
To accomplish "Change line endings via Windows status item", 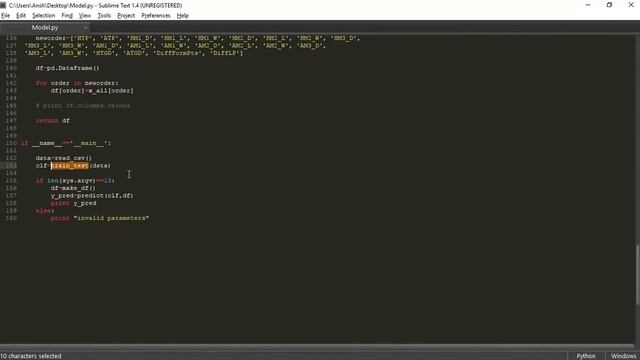I will click(x=623, y=356).
